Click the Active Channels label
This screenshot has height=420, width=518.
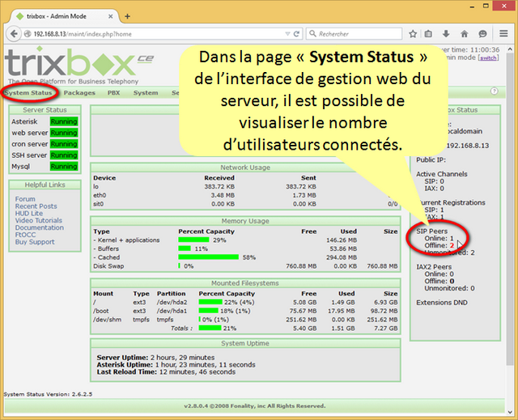442,174
